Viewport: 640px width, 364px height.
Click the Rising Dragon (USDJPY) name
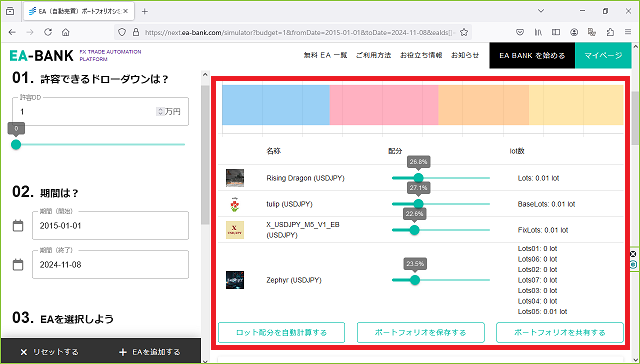coord(305,178)
